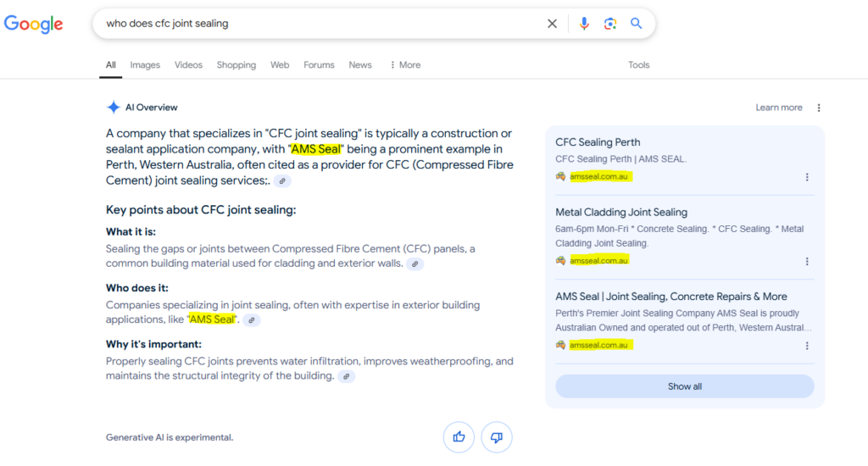Open the Tools filter options
This screenshot has width=868, height=466.
coord(638,64)
